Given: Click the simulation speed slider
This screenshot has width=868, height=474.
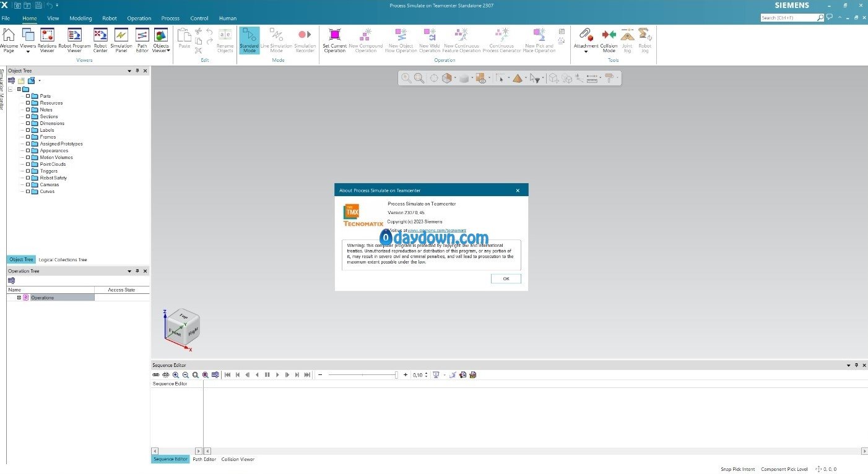Looking at the screenshot, I should [363, 375].
